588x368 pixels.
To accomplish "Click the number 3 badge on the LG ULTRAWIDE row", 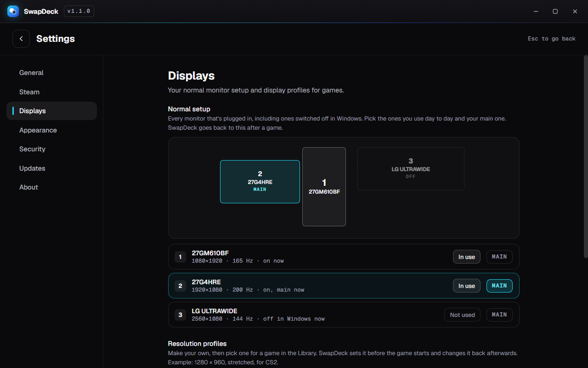I will click(x=180, y=315).
